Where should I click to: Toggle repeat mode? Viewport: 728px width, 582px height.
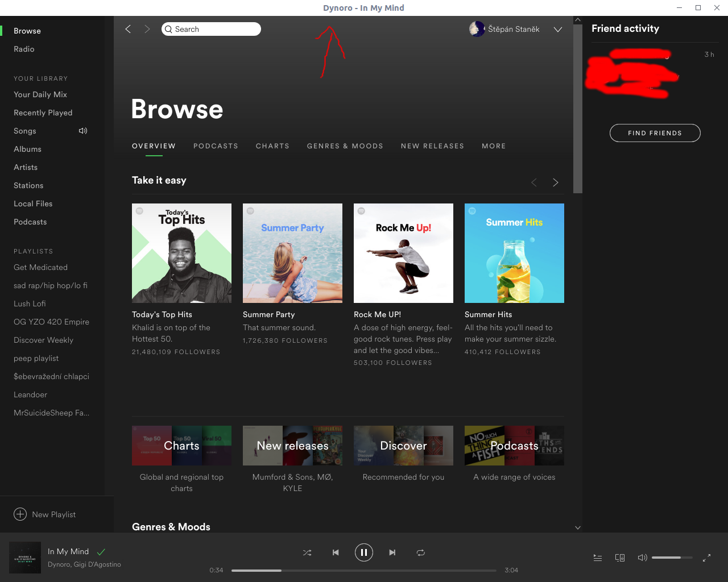(x=421, y=552)
